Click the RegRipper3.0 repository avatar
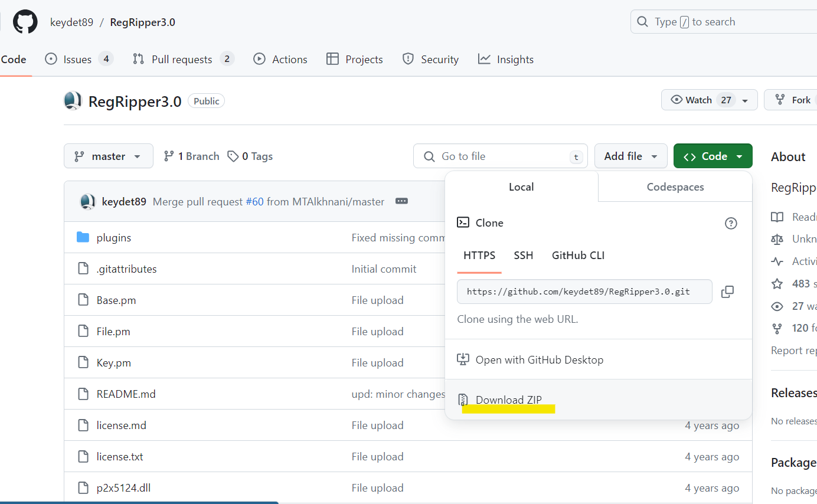Image resolution: width=817 pixels, height=504 pixels. 73,101
